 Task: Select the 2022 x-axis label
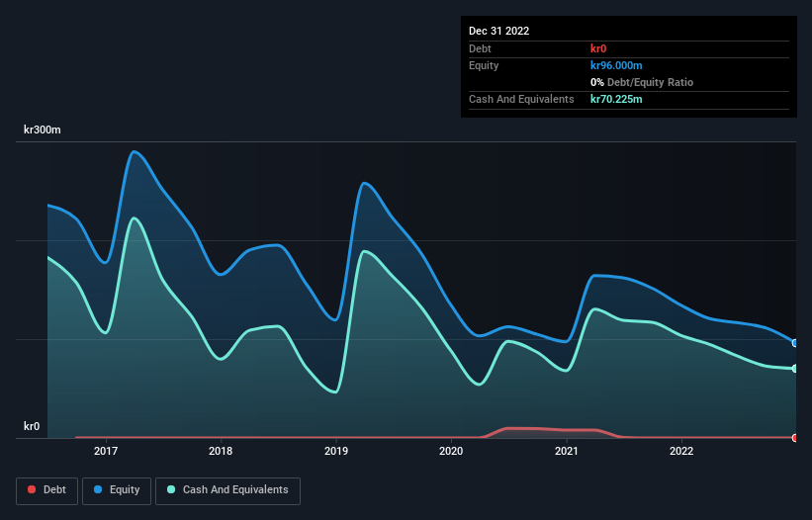[681, 451]
